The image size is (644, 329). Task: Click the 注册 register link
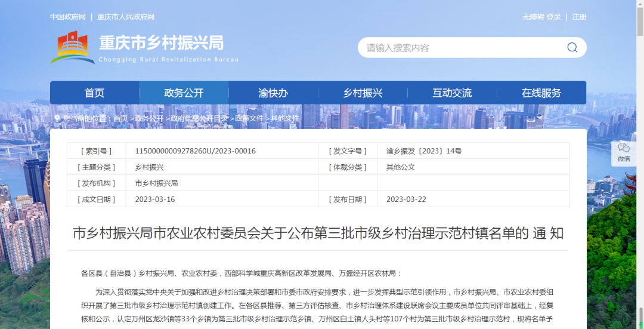tap(579, 17)
